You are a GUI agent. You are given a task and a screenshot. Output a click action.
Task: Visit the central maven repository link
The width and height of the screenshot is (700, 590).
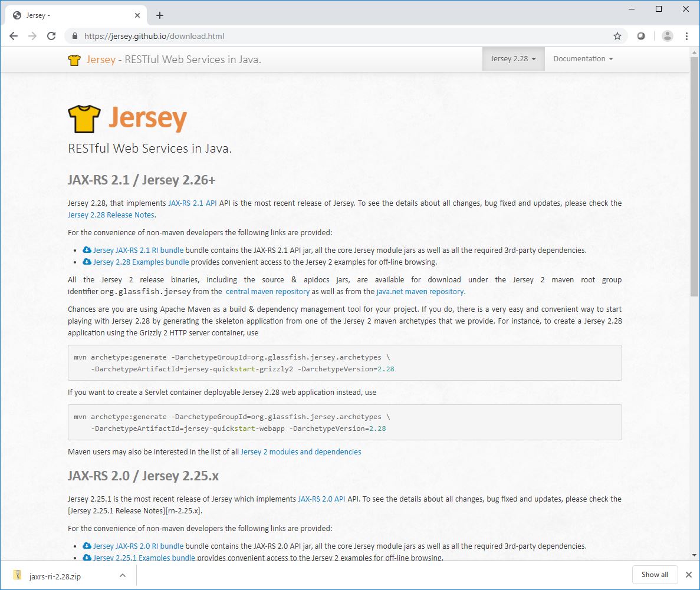(x=268, y=291)
